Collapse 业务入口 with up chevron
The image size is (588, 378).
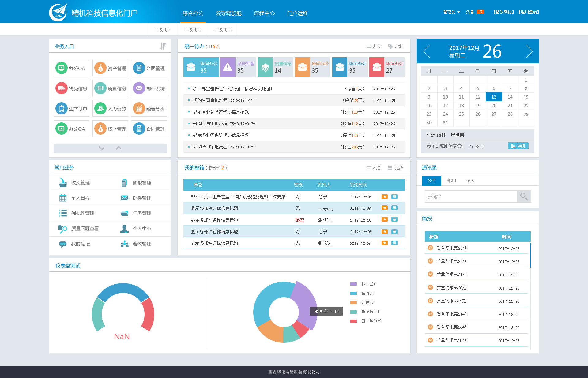tap(119, 148)
